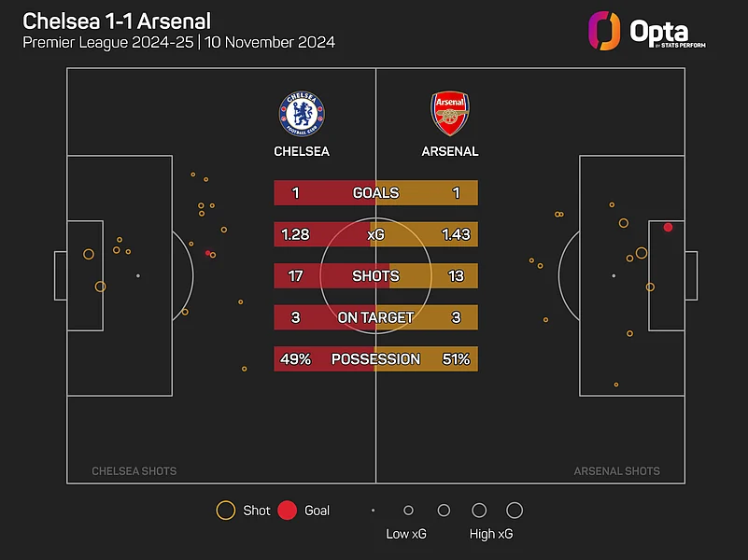Image resolution: width=748 pixels, height=560 pixels.
Task: Click the Premier League 2024-25 date subtitle
Action: (x=178, y=42)
